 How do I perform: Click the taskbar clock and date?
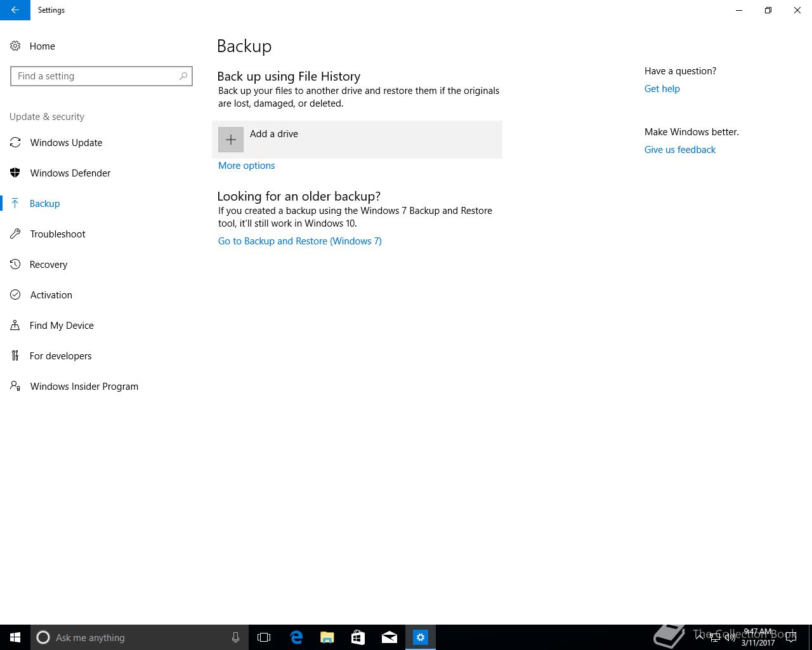[x=758, y=637]
